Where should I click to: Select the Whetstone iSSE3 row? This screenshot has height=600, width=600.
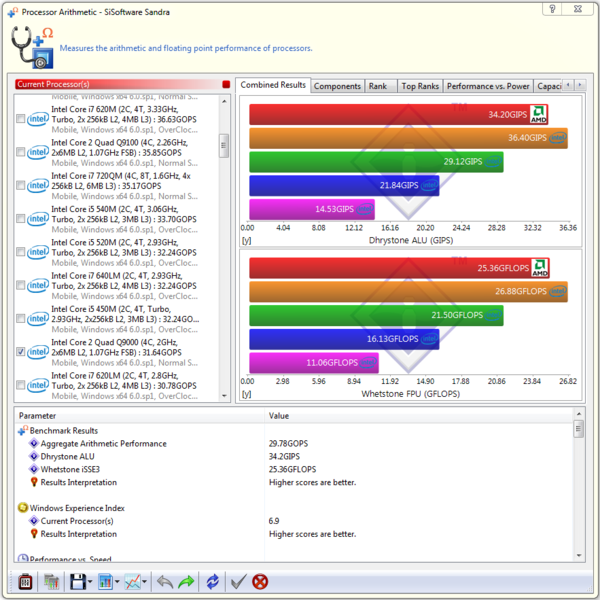294,469
